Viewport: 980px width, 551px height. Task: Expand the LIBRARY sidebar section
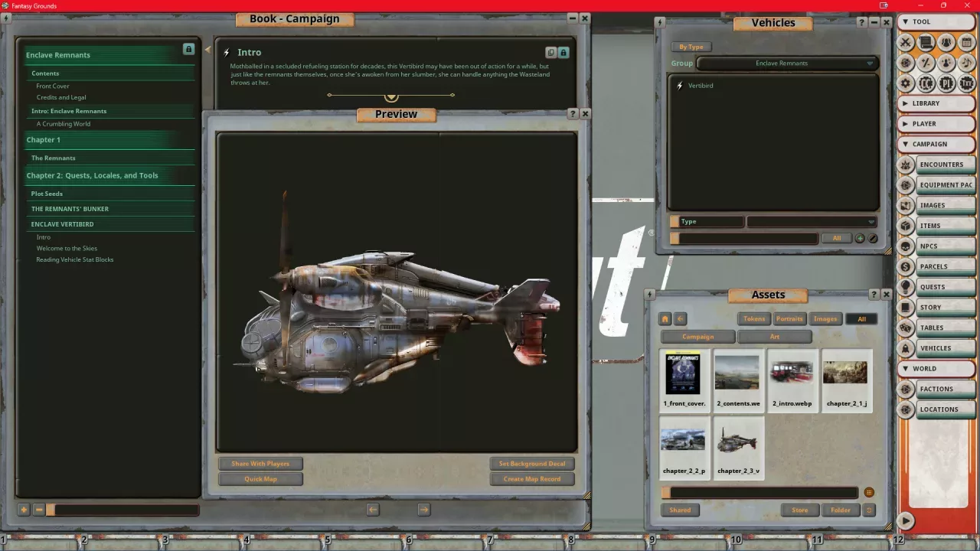coord(936,103)
